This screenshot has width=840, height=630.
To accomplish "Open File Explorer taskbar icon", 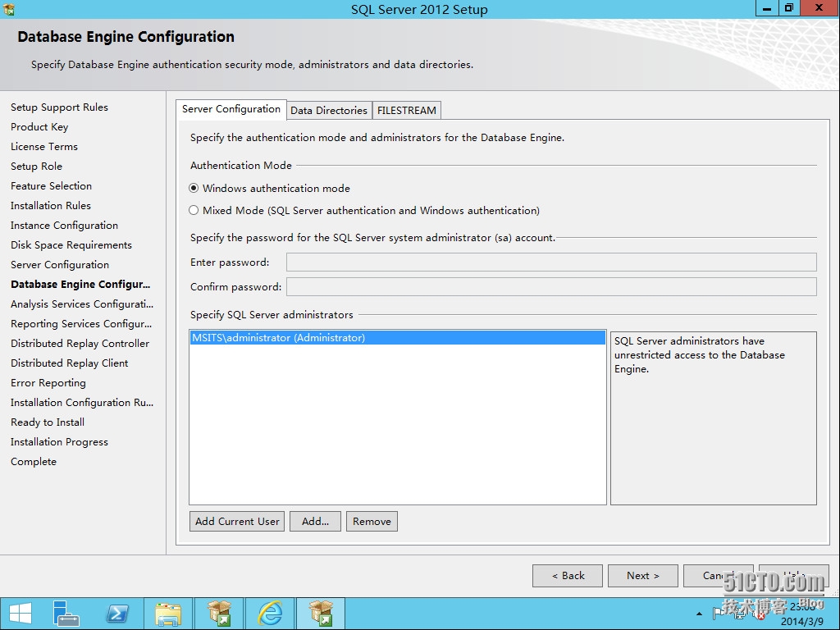I will tap(168, 614).
